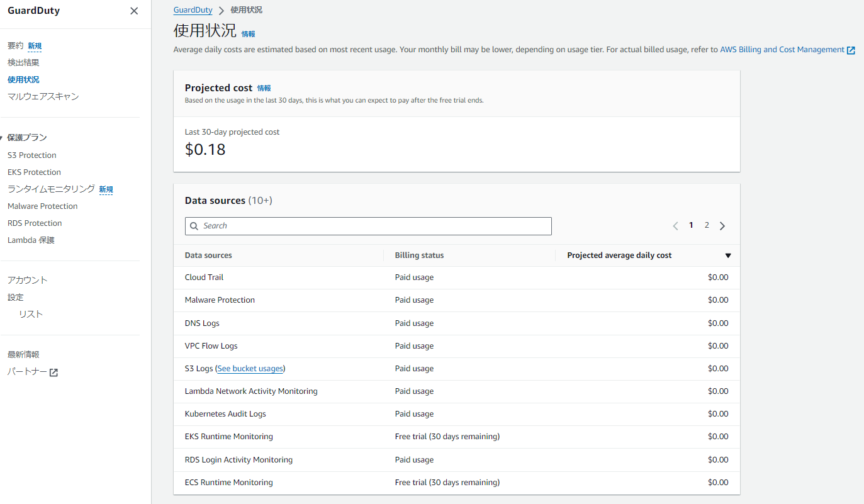Screen dimensions: 864x504
Task: Select EKS Runtime Monitoring row name
Action: [x=229, y=437]
